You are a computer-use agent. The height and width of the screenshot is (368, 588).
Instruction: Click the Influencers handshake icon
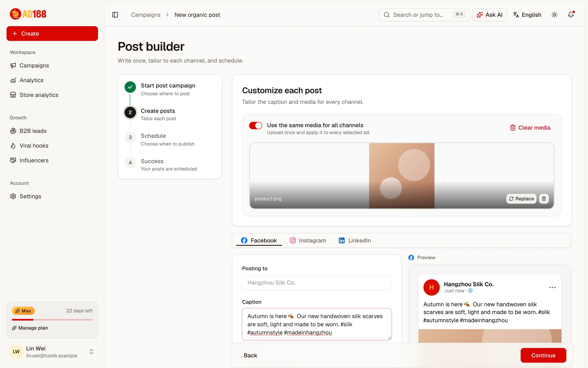click(x=13, y=160)
